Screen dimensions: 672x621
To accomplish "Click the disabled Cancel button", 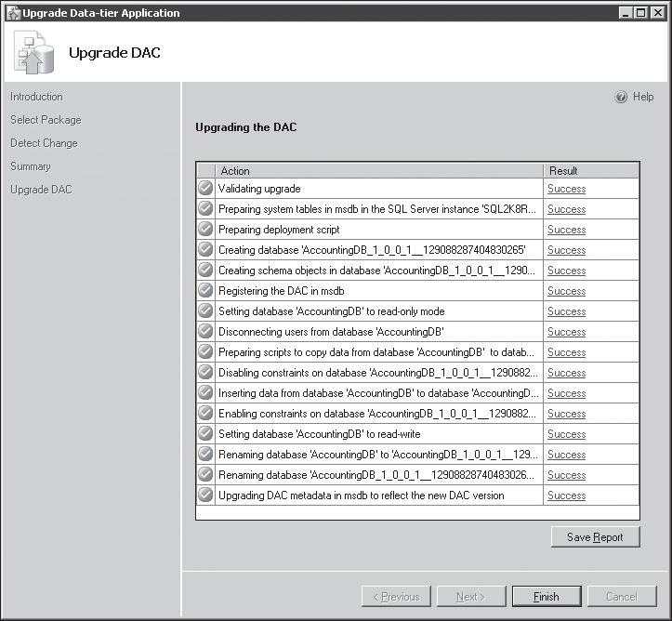I will point(622,597).
